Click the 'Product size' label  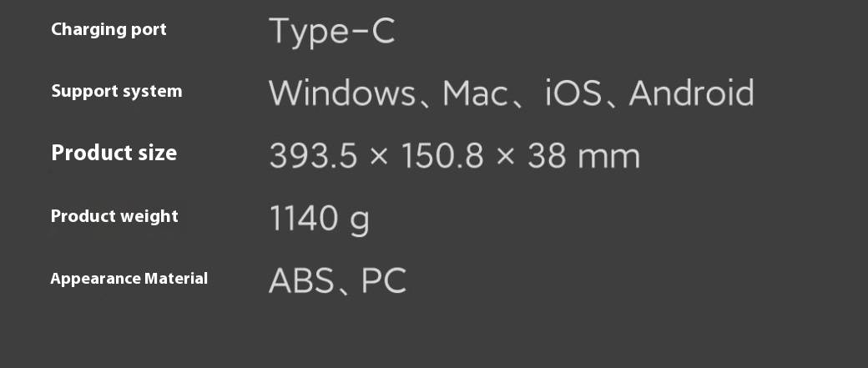(114, 153)
